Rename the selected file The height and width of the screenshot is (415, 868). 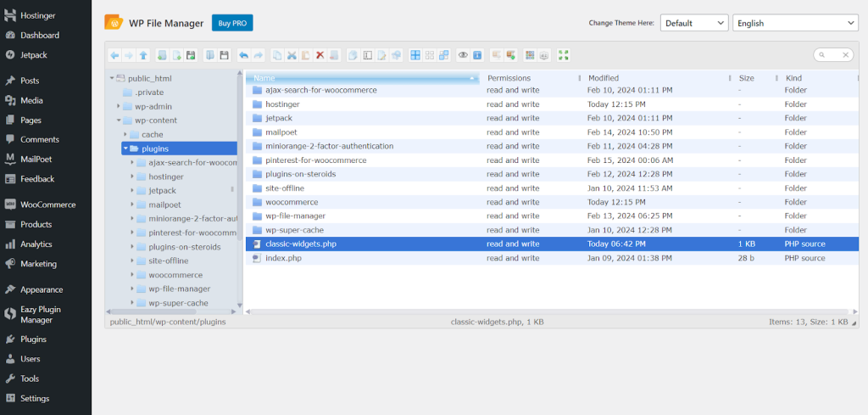tap(368, 55)
